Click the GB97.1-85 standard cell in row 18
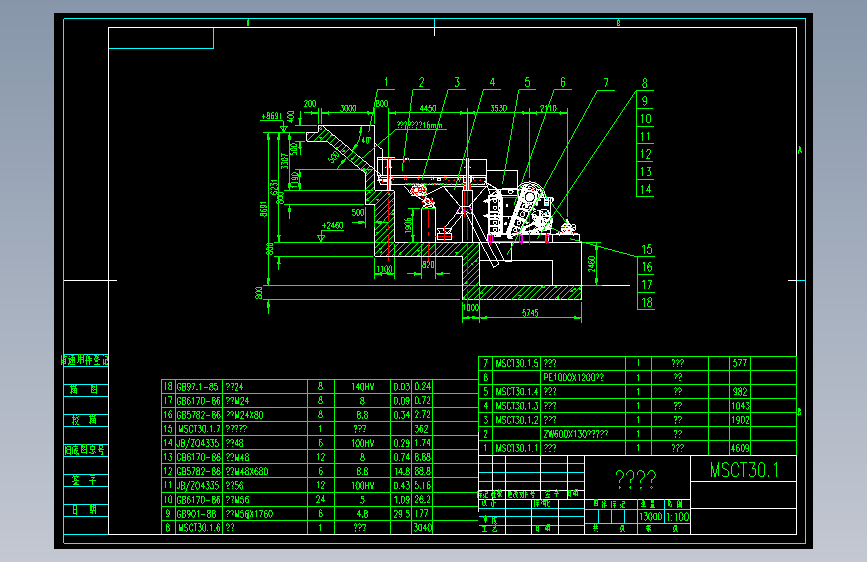The height and width of the screenshot is (562, 867). [198, 387]
